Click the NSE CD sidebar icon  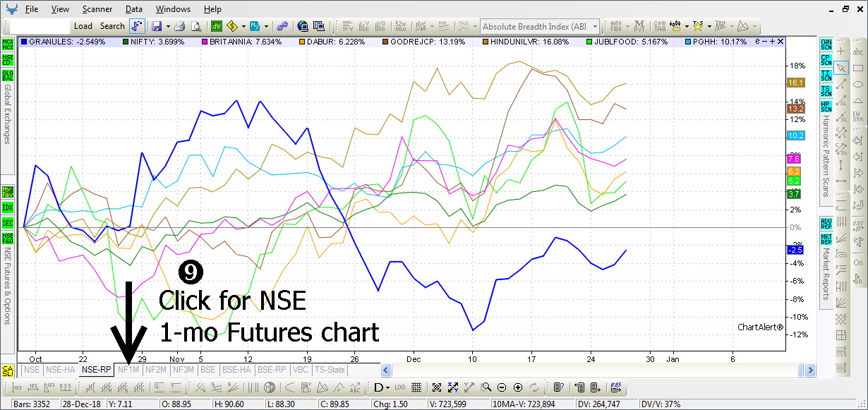coord(8,59)
